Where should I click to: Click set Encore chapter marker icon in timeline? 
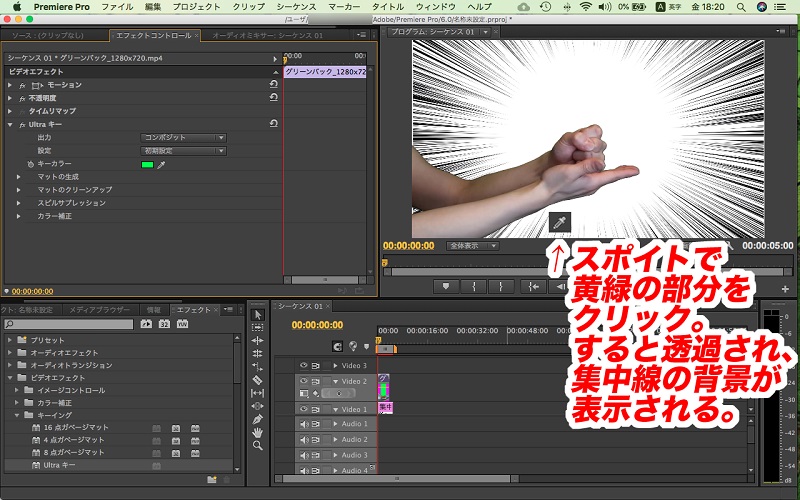[353, 346]
